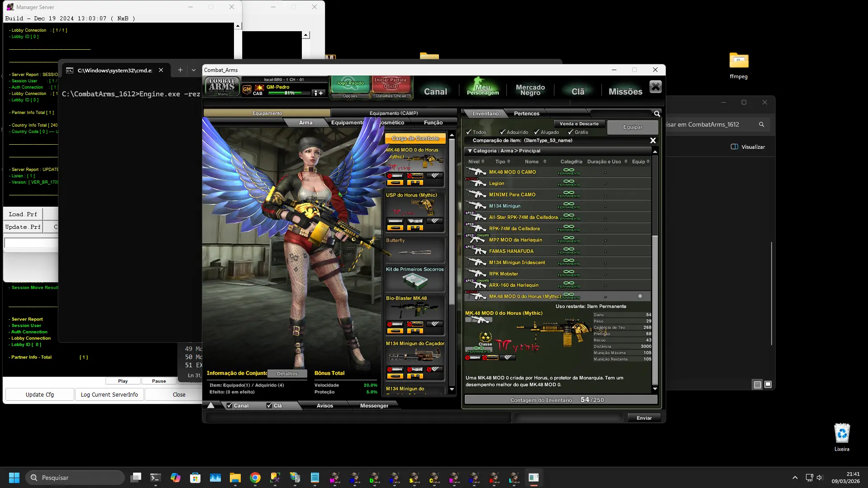Select equip radio on MK.48 Horus row

point(640,296)
